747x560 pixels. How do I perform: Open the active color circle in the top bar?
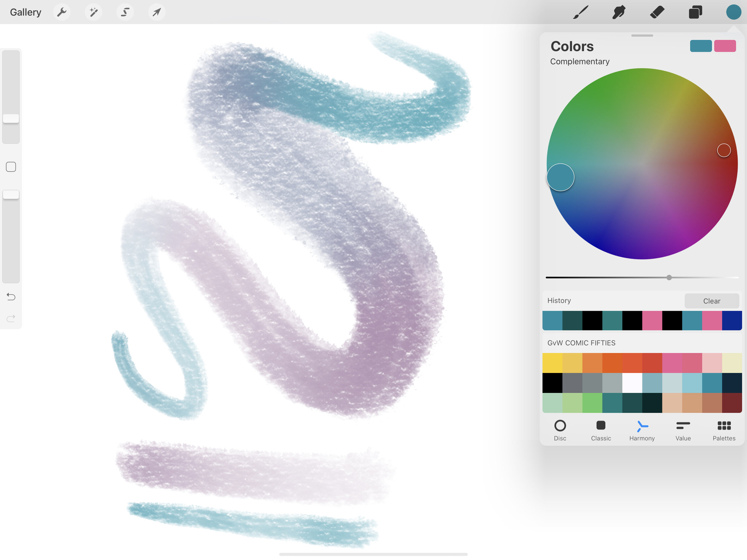(x=734, y=13)
